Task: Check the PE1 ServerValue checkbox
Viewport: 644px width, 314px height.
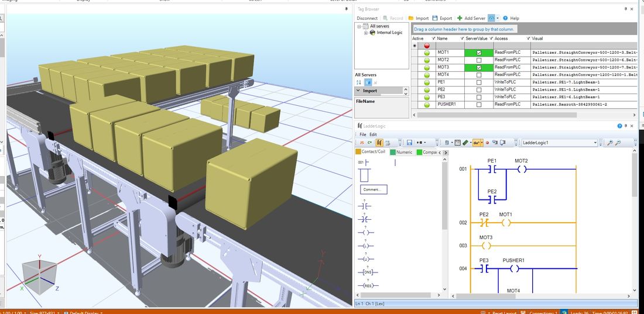Action: click(x=479, y=82)
